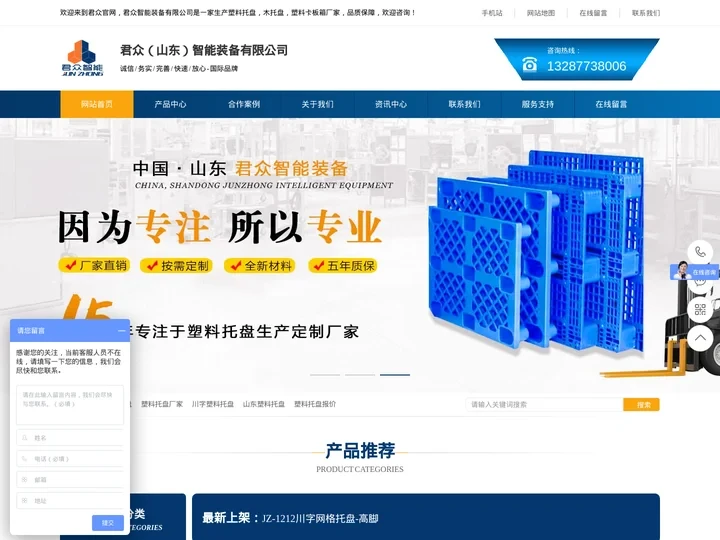Open 服务支持 navigation item

click(538, 104)
